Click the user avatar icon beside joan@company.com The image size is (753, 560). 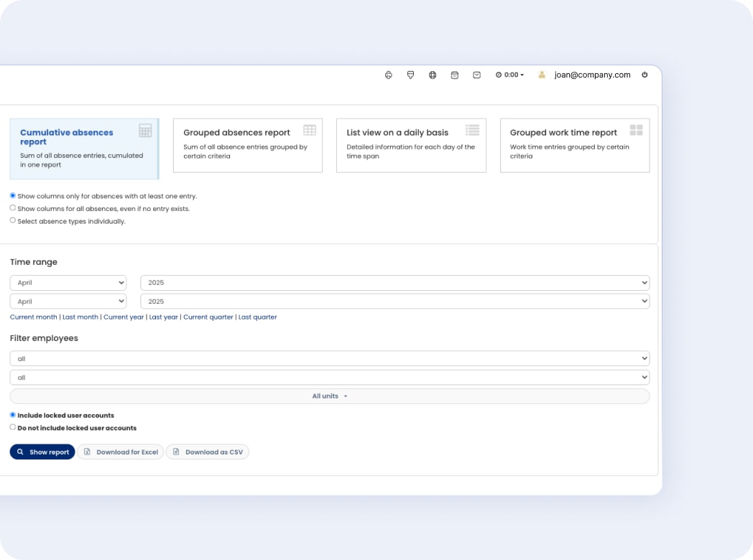pos(542,75)
